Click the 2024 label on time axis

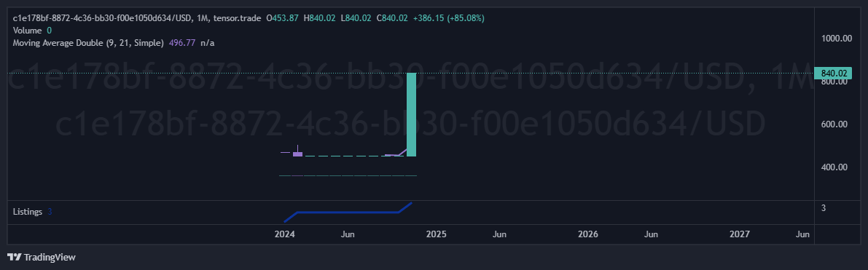[x=284, y=234]
